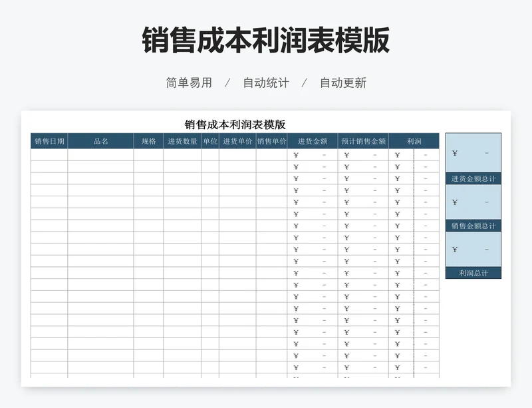Click the large heading 销售成本利润表模版

tap(265, 40)
